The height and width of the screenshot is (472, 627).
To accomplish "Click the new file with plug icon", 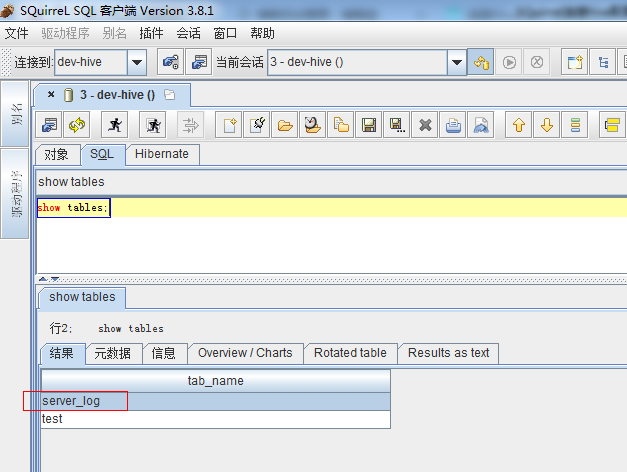I will (x=257, y=125).
